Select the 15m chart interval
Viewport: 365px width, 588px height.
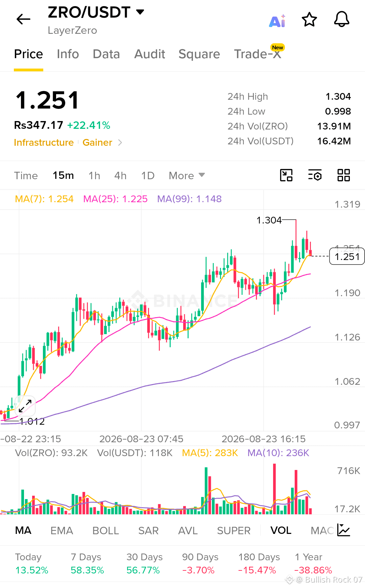point(63,175)
